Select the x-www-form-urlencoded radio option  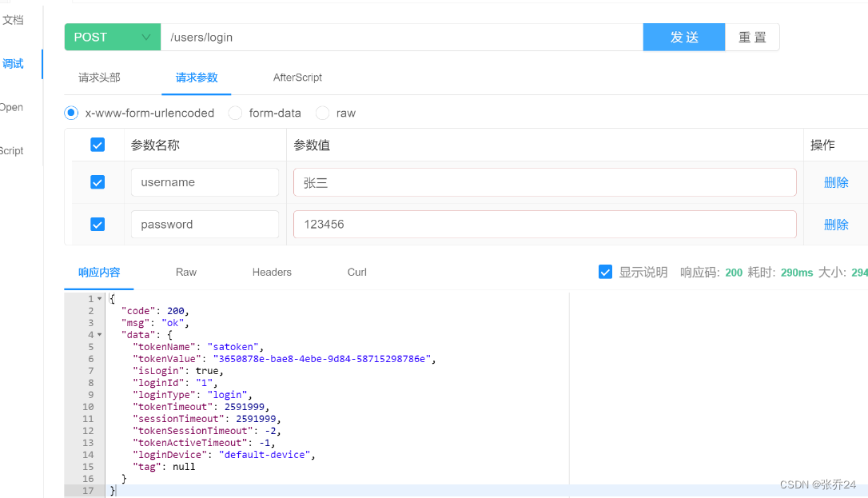coord(71,113)
